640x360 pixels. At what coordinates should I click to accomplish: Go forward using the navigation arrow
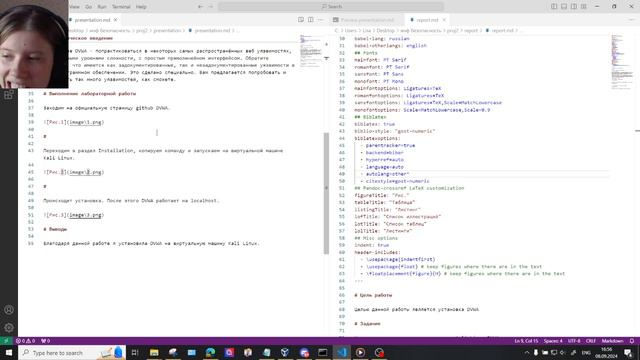pos(211,7)
